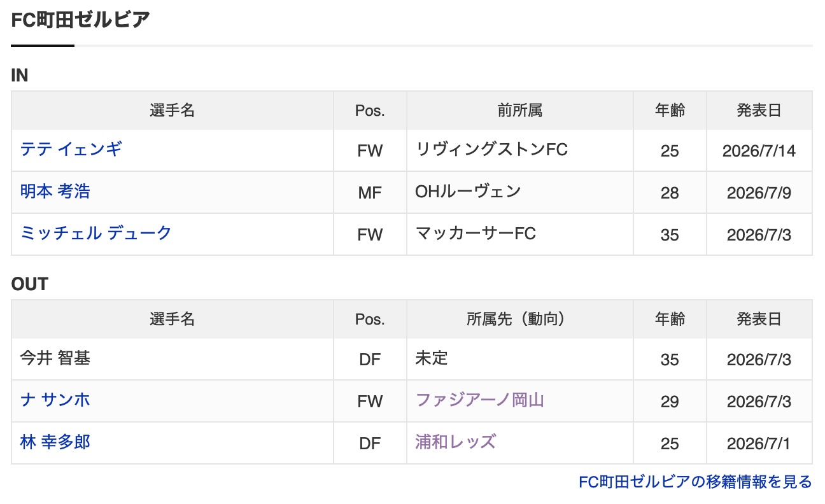
Task: Click the FC町田ゼルビア section heading
Action: pos(81,20)
